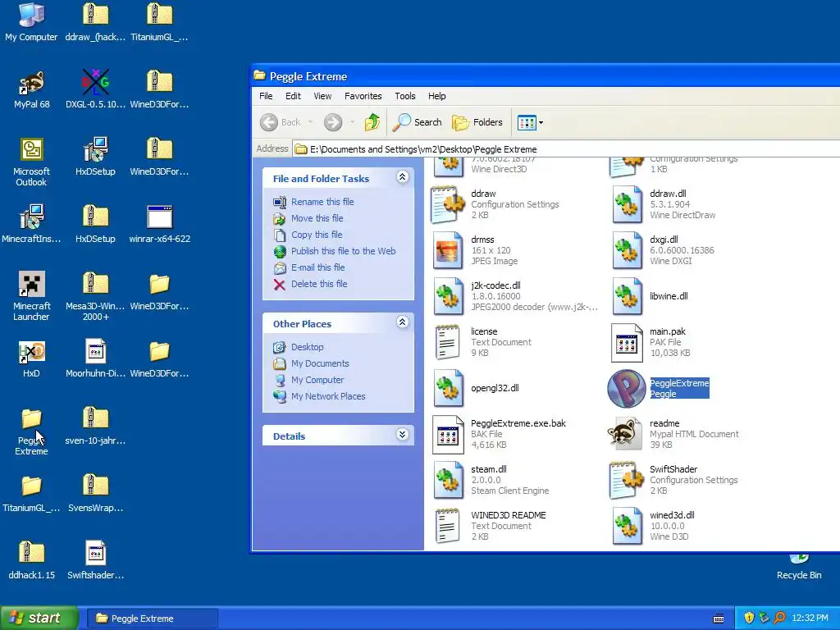
Task: Open the My Computer desktop icon
Action: coord(31,21)
